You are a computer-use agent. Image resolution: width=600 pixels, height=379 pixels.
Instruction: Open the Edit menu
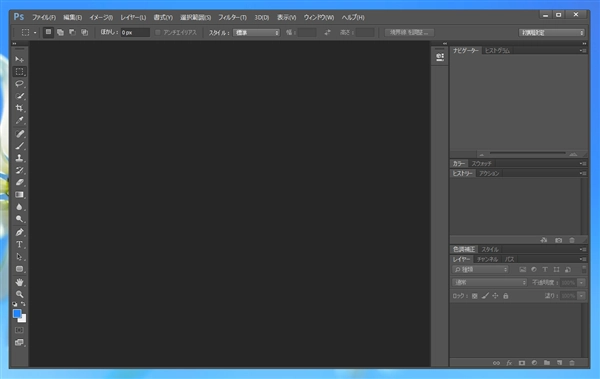click(72, 18)
